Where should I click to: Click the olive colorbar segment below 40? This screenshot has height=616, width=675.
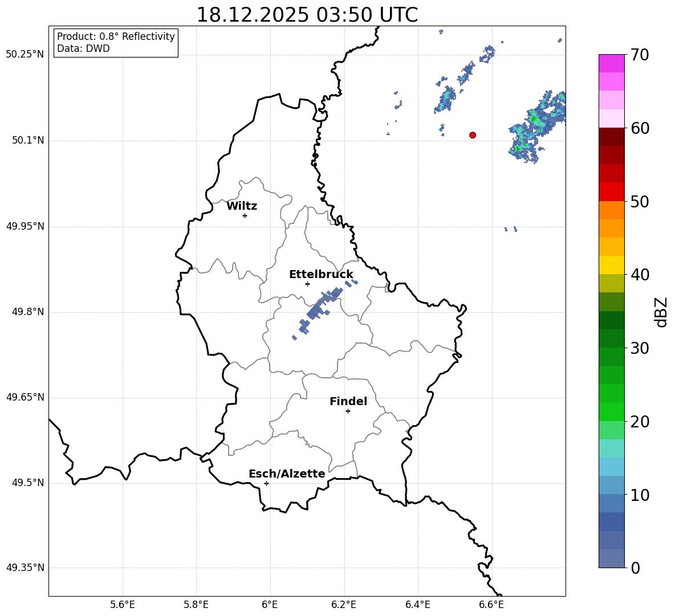pos(611,283)
